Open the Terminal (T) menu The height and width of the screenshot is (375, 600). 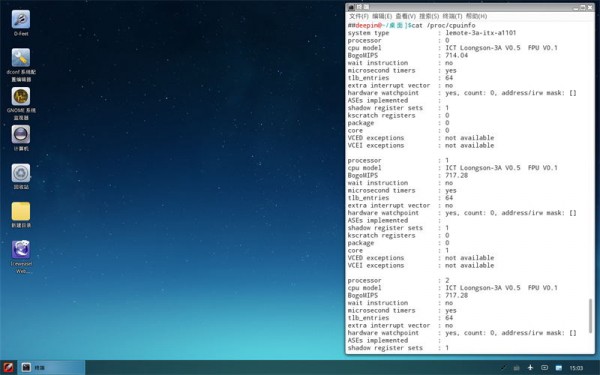452,16
